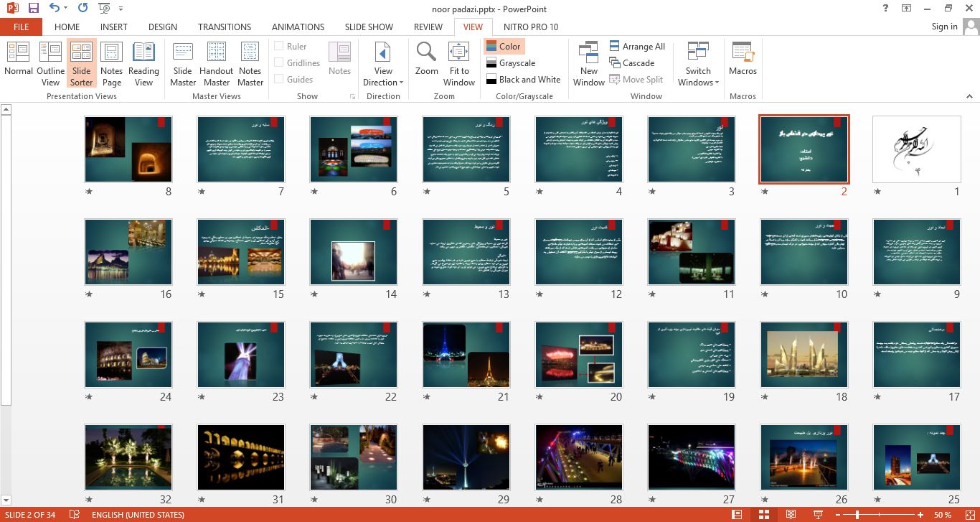Enable the Ruler checkbox
Viewport: 980px width, 522px height.
[279, 46]
